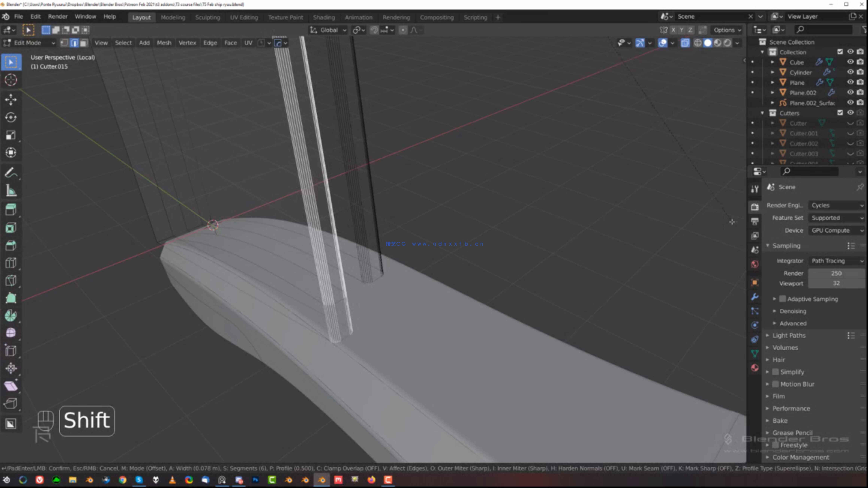This screenshot has height=488, width=868.
Task: Switch to the Material Properties tab
Action: pos(755,368)
